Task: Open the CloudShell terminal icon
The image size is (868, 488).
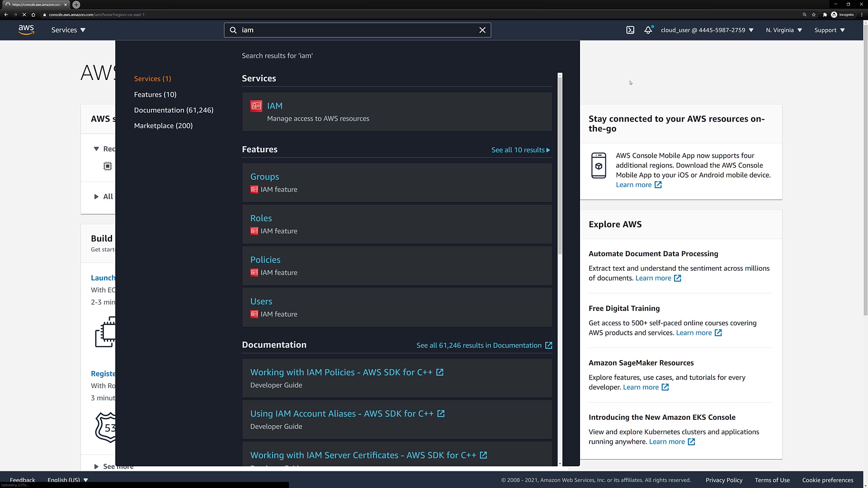Action: pos(630,30)
